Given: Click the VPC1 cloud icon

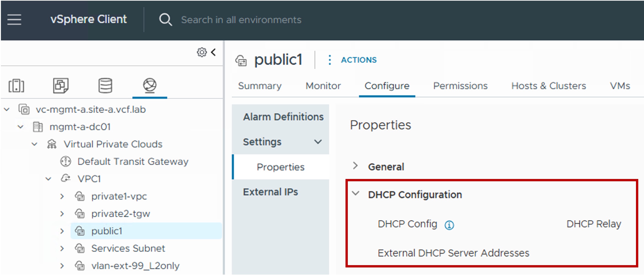Looking at the screenshot, I should [x=66, y=179].
